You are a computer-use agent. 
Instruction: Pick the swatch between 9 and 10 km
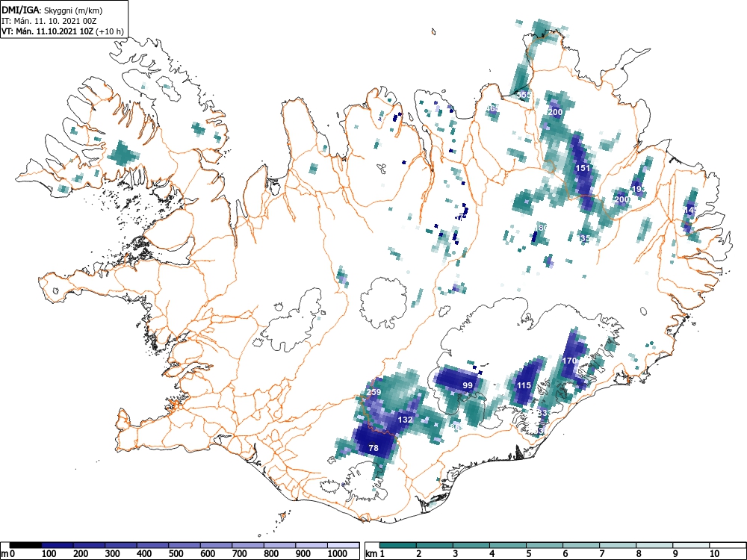pyautogui.click(x=691, y=545)
